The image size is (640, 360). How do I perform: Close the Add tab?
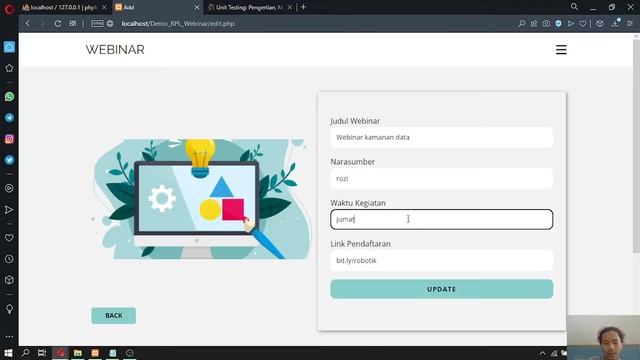pyautogui.click(x=197, y=7)
